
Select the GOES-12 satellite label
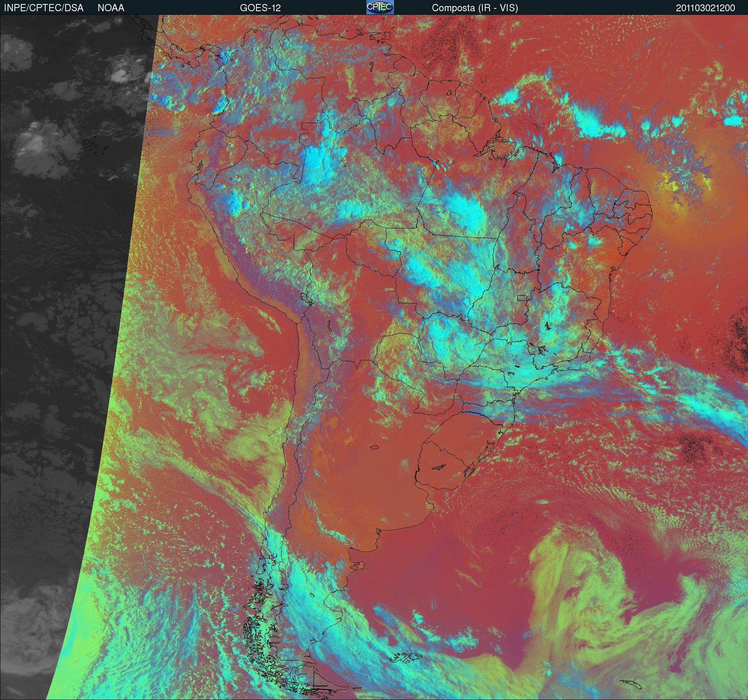[x=260, y=8]
